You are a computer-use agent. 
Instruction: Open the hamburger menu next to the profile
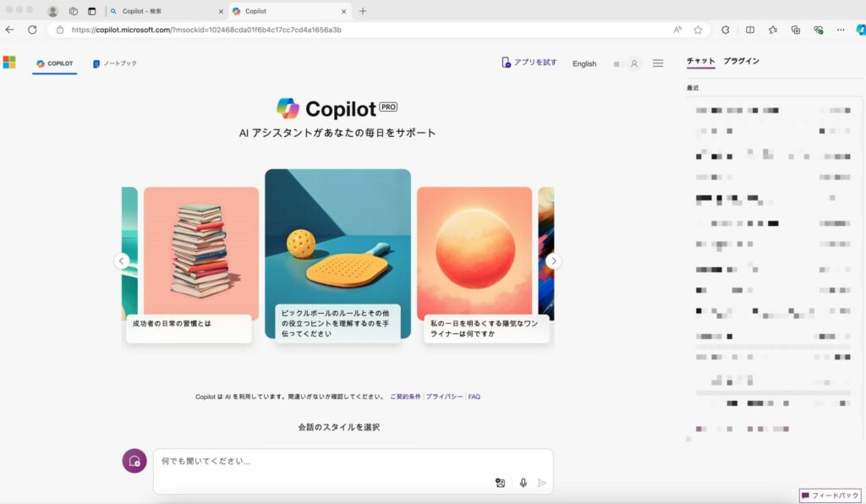point(658,63)
